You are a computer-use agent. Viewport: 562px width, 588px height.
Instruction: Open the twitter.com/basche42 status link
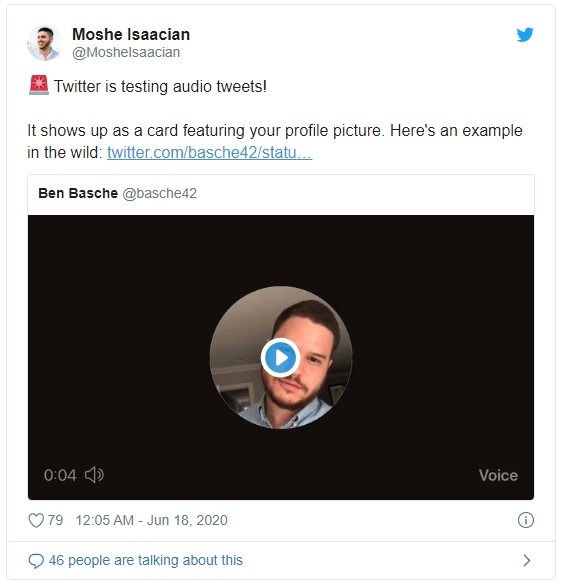pyautogui.click(x=209, y=152)
